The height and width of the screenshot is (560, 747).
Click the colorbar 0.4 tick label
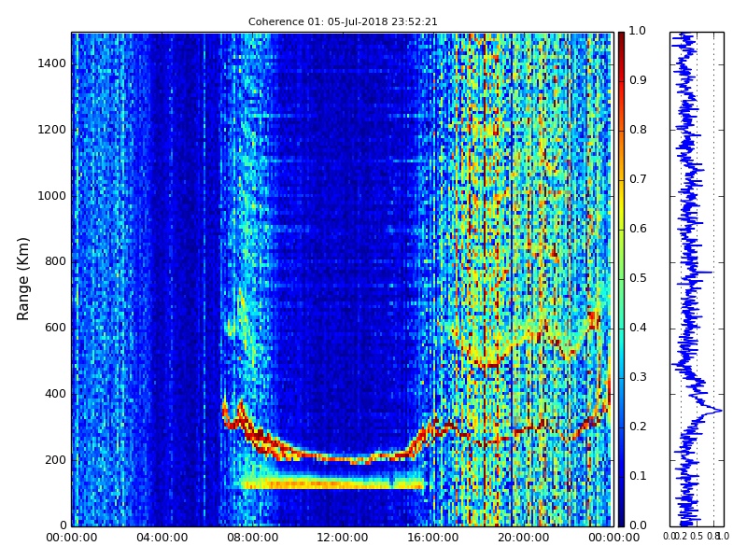[x=638, y=328]
